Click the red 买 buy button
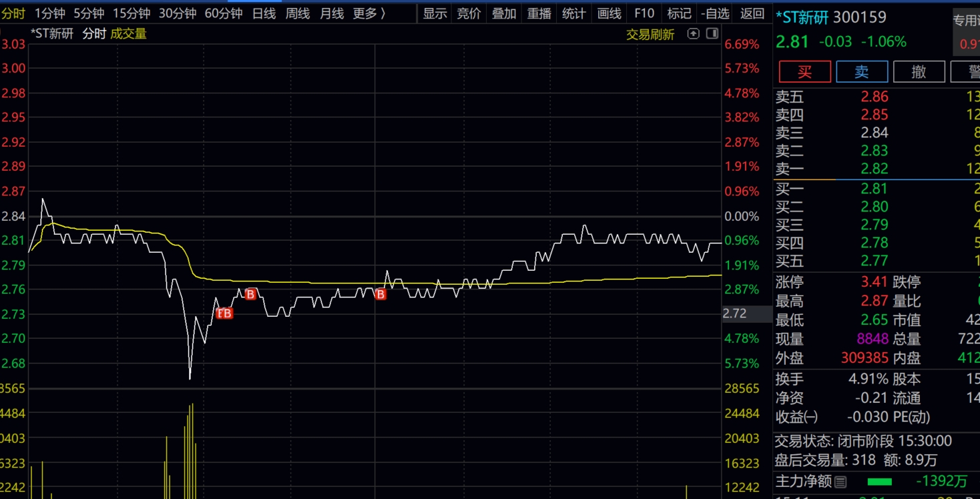980x499 pixels. tap(805, 71)
